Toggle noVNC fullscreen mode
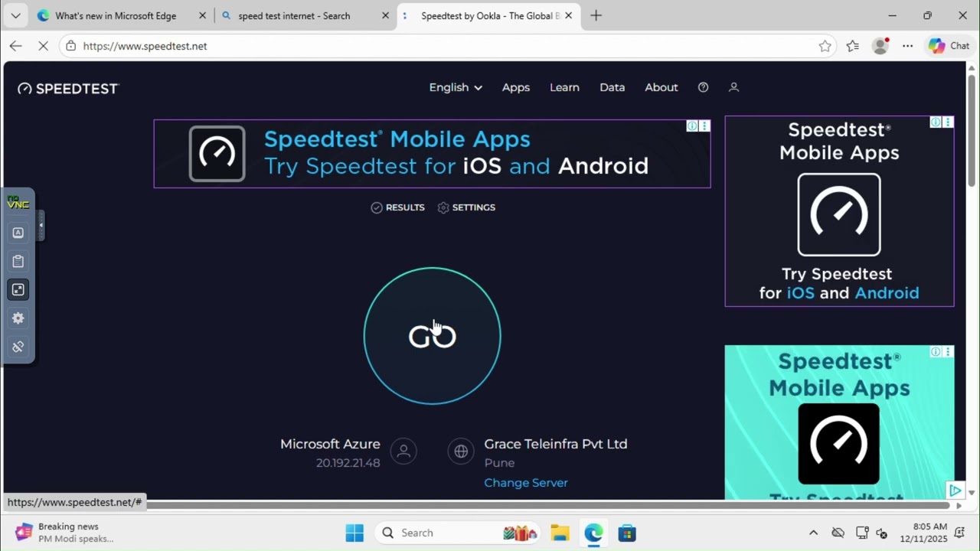980x551 pixels. 18,289
